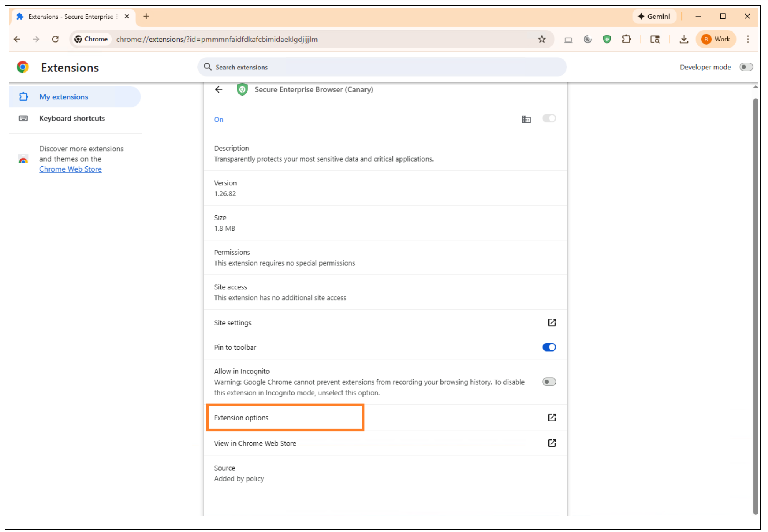Disable the extension using the On switch
Viewport: 768px width, 532px height.
549,119
